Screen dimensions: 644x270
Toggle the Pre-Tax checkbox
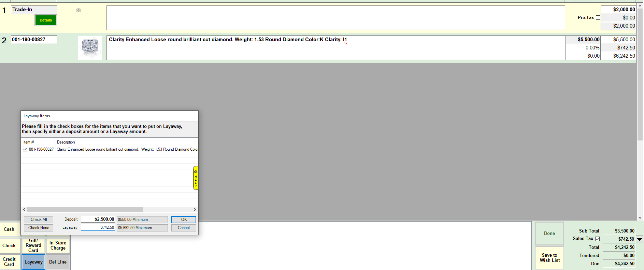click(x=598, y=18)
